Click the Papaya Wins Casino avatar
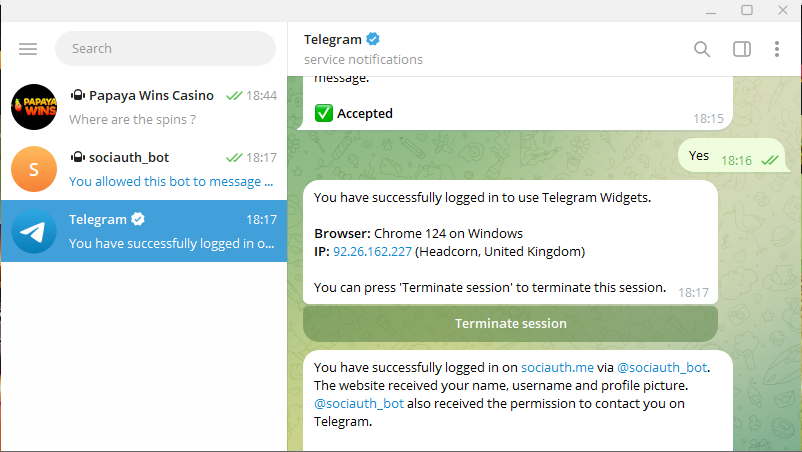This screenshot has height=452, width=802. coord(34,107)
